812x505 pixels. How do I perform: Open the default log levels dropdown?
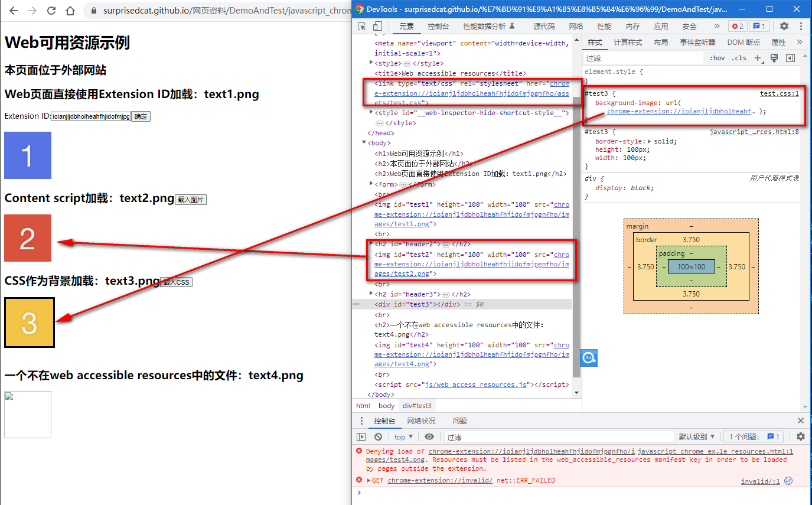pyautogui.click(x=697, y=436)
